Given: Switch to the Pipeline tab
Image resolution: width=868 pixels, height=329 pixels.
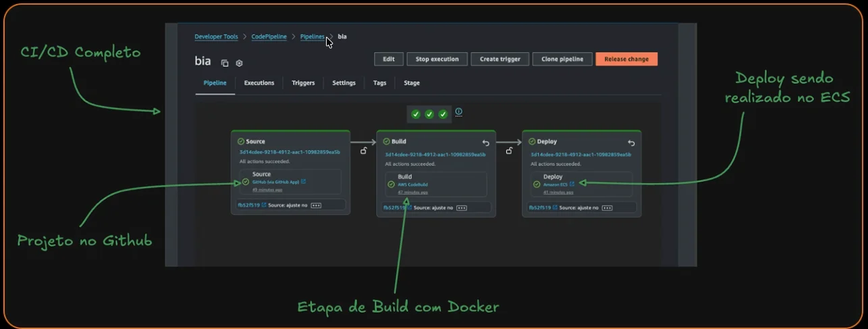Looking at the screenshot, I should pyautogui.click(x=215, y=83).
